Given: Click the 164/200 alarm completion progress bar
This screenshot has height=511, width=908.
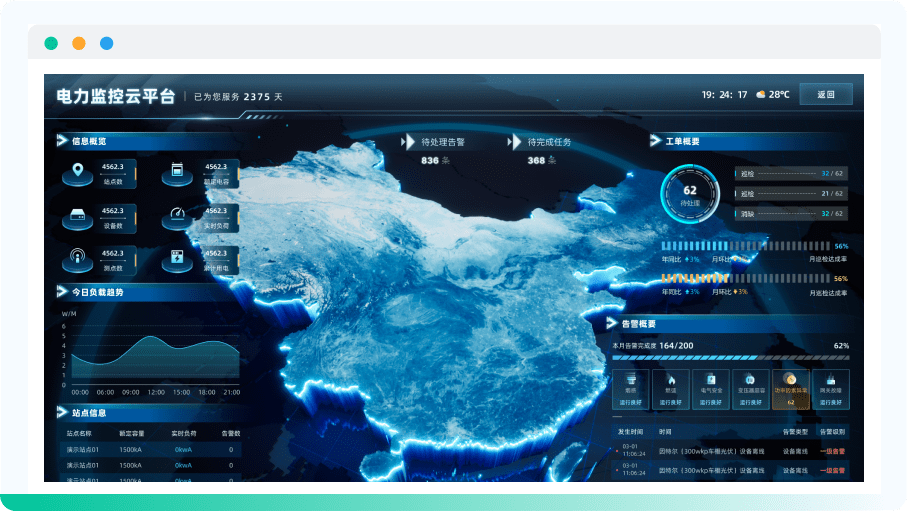Looking at the screenshot, I should tap(731, 357).
